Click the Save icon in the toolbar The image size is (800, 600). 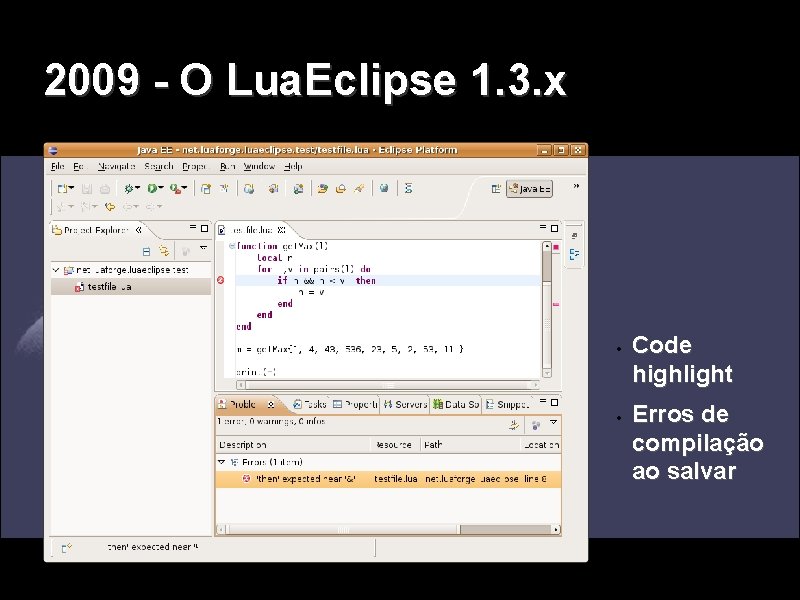[87, 189]
